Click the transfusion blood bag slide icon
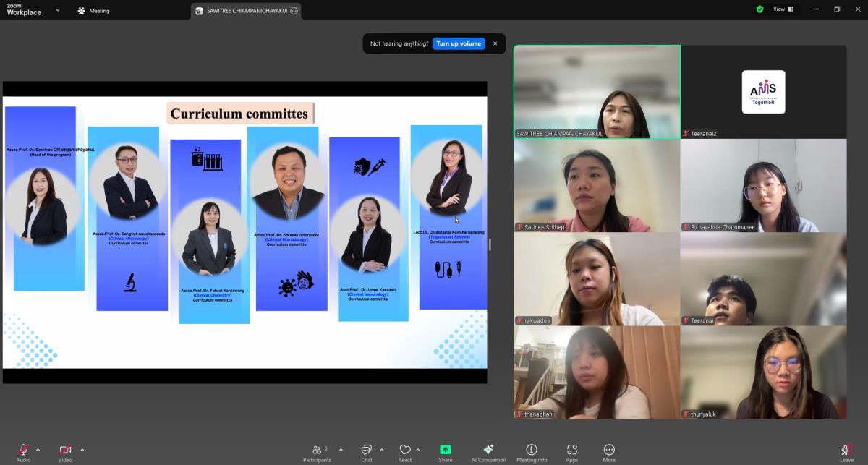The height and width of the screenshot is (465, 868). [x=448, y=269]
